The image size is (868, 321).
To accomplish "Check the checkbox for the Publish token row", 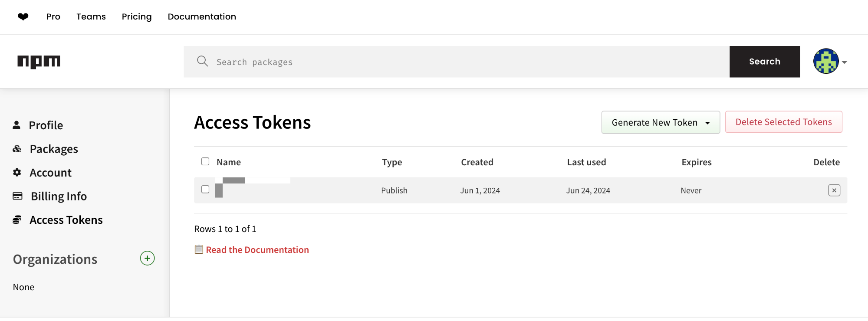I will (x=205, y=190).
